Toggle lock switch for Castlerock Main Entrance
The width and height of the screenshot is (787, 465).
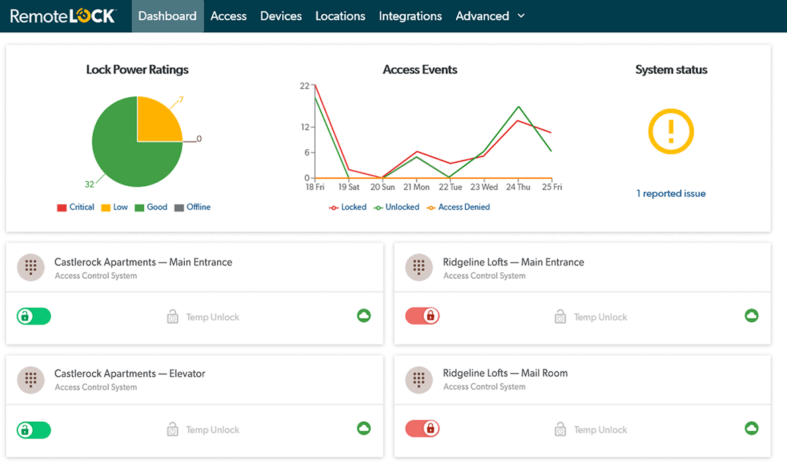pyautogui.click(x=34, y=316)
